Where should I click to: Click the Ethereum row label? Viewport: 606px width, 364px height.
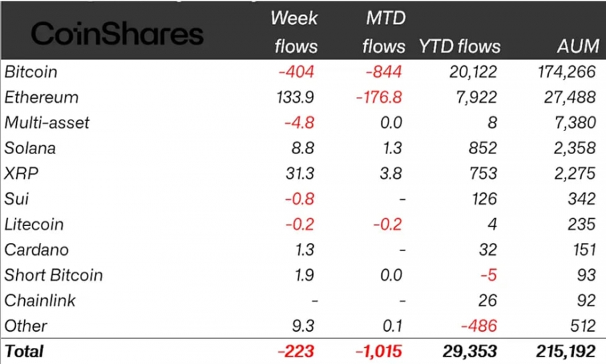pos(41,98)
